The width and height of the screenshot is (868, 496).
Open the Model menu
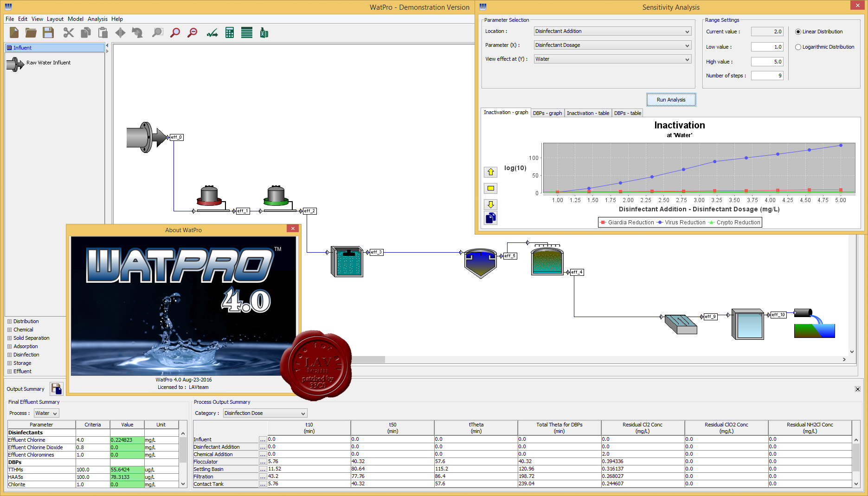pos(76,19)
